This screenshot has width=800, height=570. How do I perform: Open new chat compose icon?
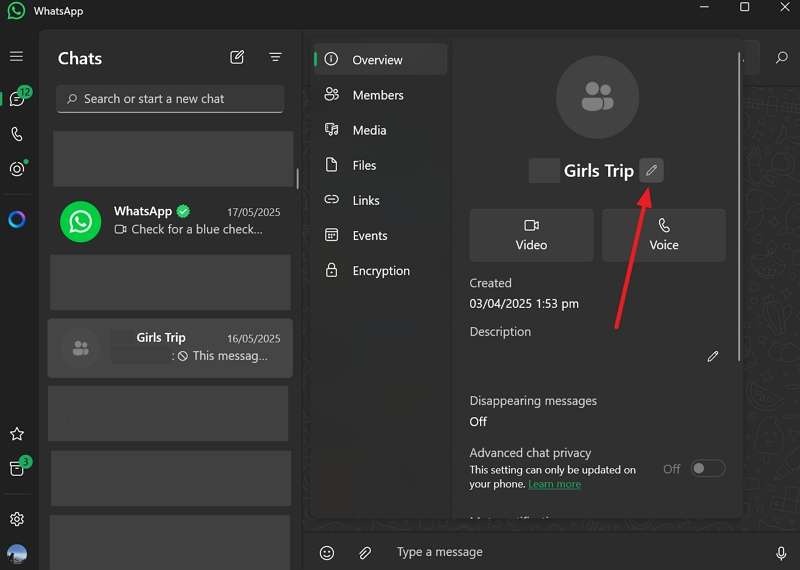[237, 58]
